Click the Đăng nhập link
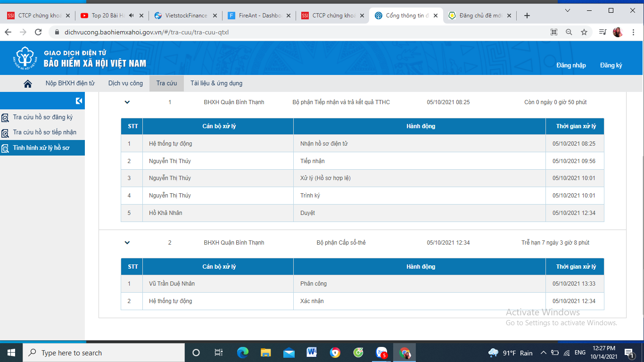This screenshot has height=362, width=644. (571, 65)
